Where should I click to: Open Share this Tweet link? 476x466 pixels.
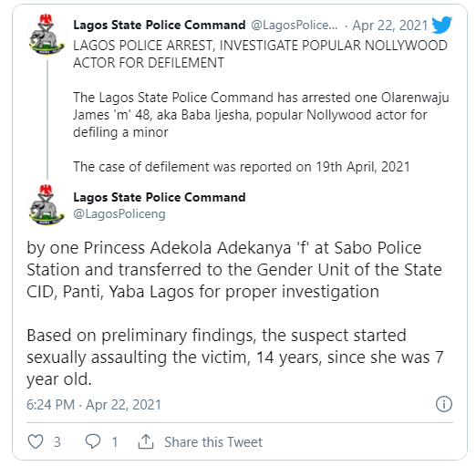[x=213, y=442]
